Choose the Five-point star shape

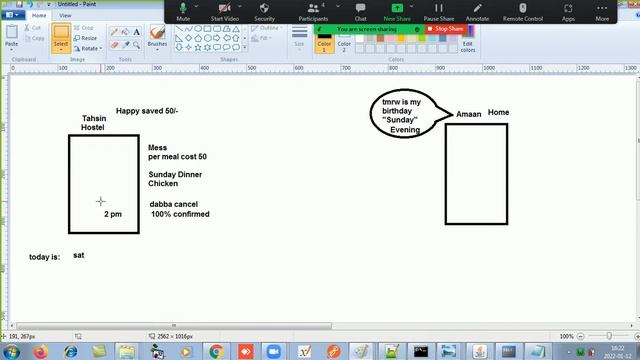click(x=198, y=47)
